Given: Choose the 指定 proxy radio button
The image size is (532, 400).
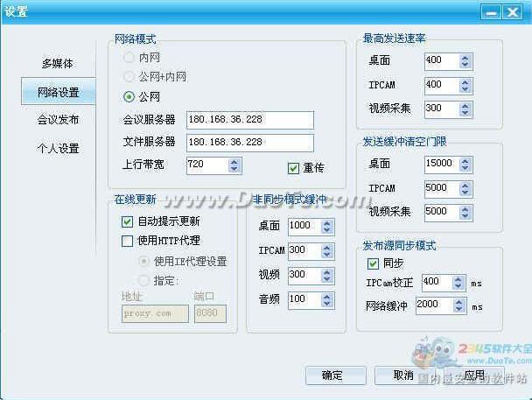Looking at the screenshot, I should tap(143, 281).
